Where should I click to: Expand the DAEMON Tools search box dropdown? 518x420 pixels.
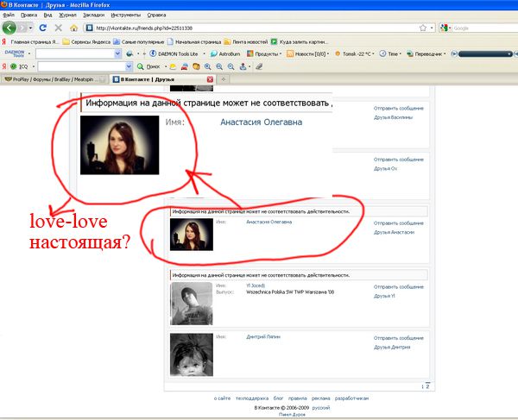coord(117,53)
